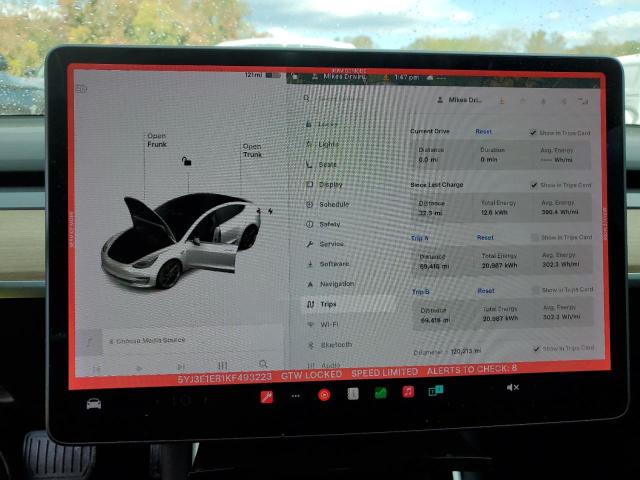Viewport: 640px width, 480px height.
Task: Open the music app icon in dock
Action: click(x=408, y=392)
